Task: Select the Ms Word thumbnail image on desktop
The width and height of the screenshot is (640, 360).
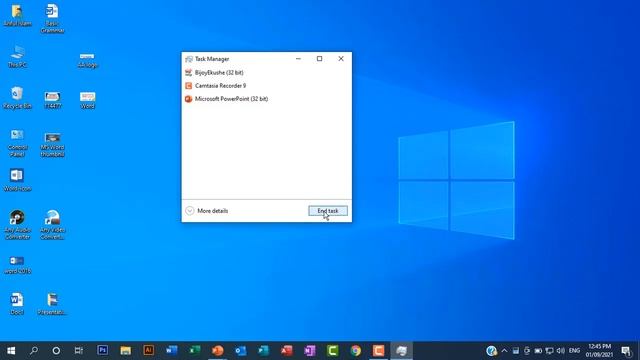Action: click(x=53, y=145)
